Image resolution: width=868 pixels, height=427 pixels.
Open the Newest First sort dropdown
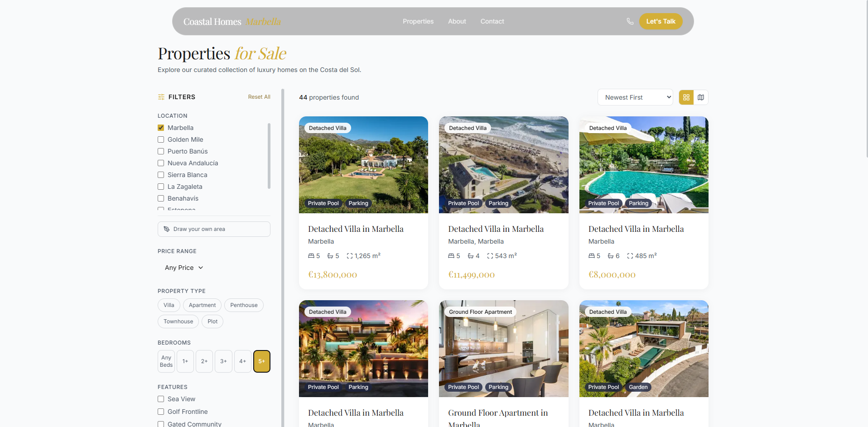pos(635,97)
